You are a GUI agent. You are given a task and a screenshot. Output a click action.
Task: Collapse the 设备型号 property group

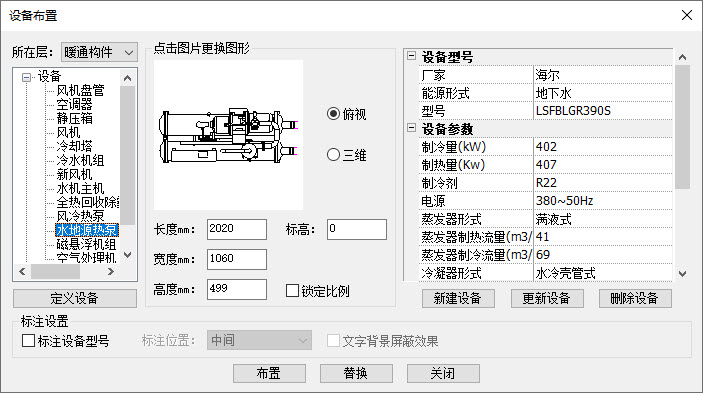point(411,56)
